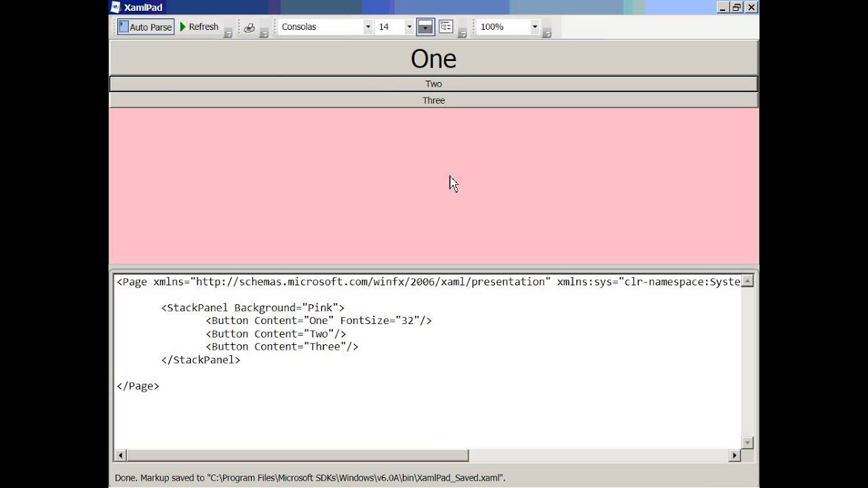Close the XamlPad window
This screenshot has width=868, height=488.
[x=751, y=7]
